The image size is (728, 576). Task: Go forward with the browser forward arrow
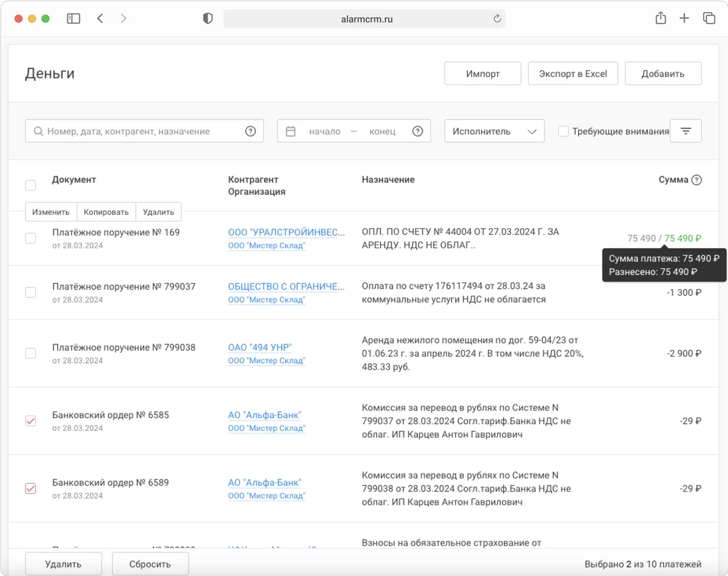pyautogui.click(x=124, y=19)
